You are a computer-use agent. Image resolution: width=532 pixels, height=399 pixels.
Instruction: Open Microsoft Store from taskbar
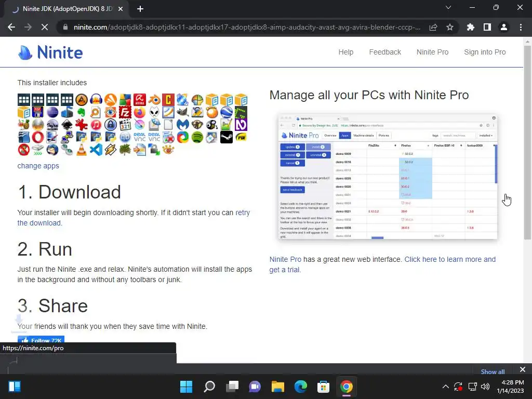coord(323,387)
